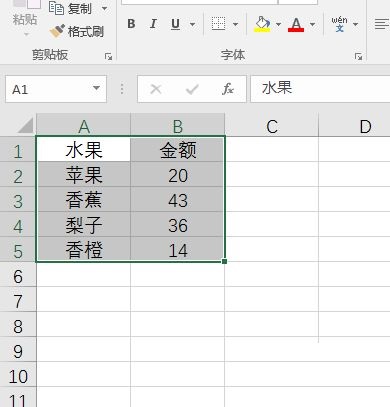Select row 1 header
Viewport: 390px width, 407px height.
point(18,150)
